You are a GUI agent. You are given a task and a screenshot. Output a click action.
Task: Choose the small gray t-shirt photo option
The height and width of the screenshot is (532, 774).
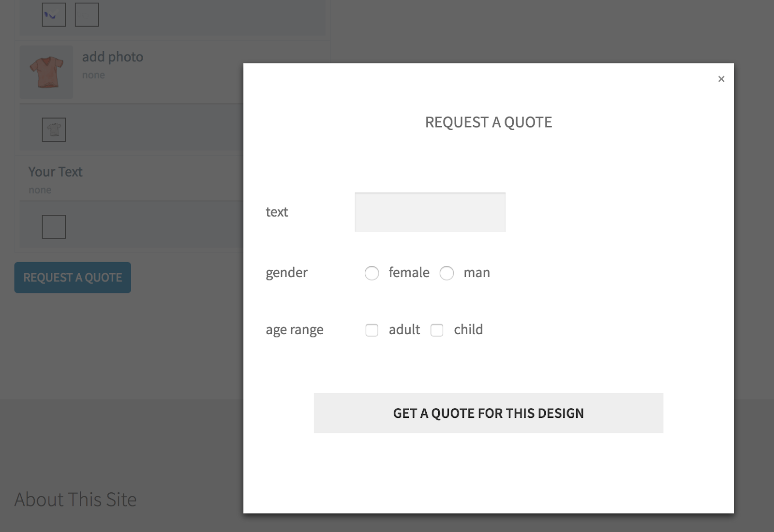tap(54, 130)
